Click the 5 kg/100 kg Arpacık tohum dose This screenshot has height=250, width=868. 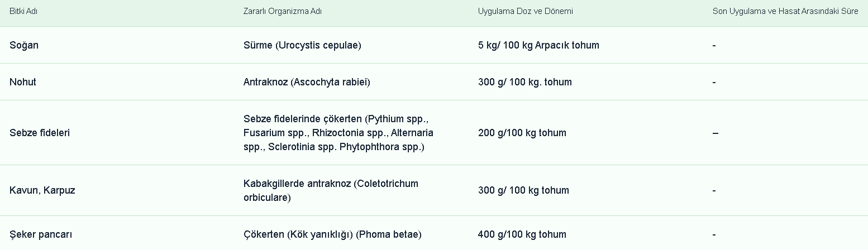pyautogui.click(x=538, y=45)
